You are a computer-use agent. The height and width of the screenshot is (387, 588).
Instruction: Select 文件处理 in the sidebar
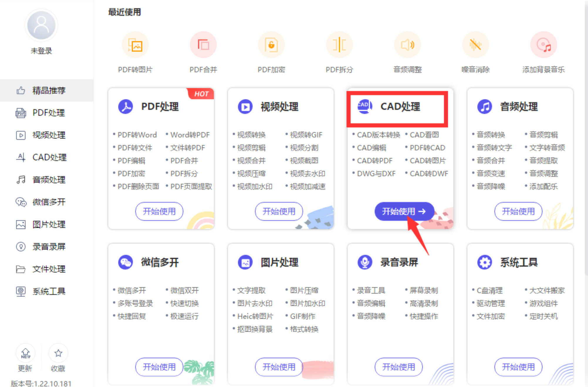pyautogui.click(x=47, y=269)
